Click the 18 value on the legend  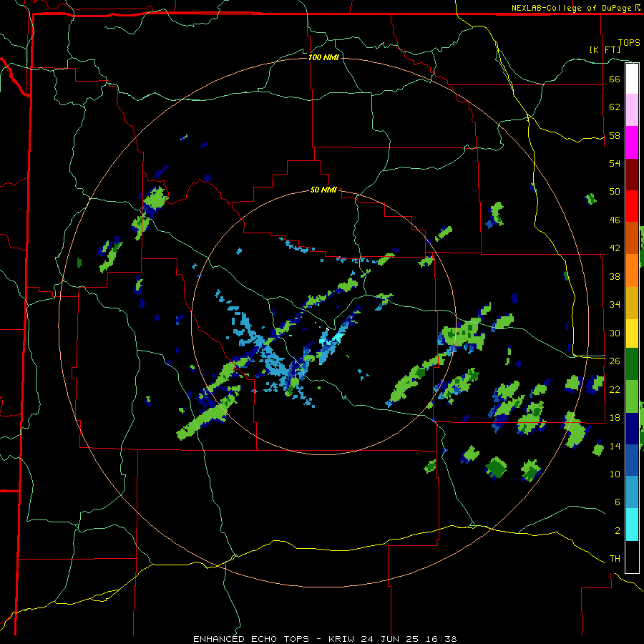(615, 417)
